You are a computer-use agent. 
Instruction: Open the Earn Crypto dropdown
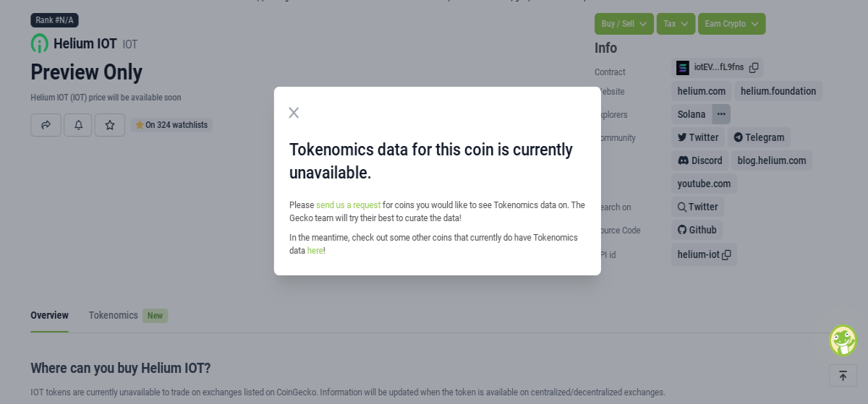tap(731, 24)
